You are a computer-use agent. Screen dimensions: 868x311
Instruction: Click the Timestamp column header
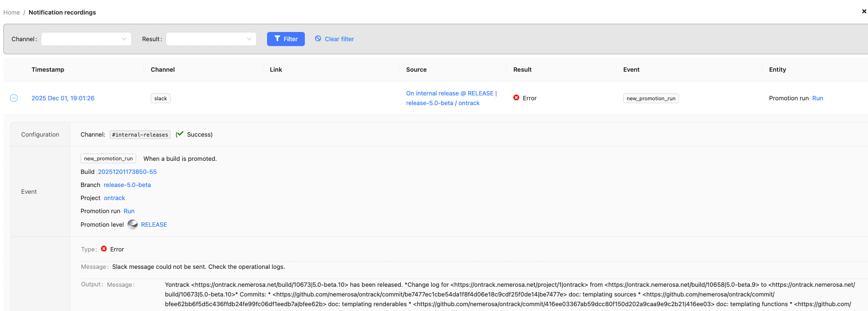48,69
